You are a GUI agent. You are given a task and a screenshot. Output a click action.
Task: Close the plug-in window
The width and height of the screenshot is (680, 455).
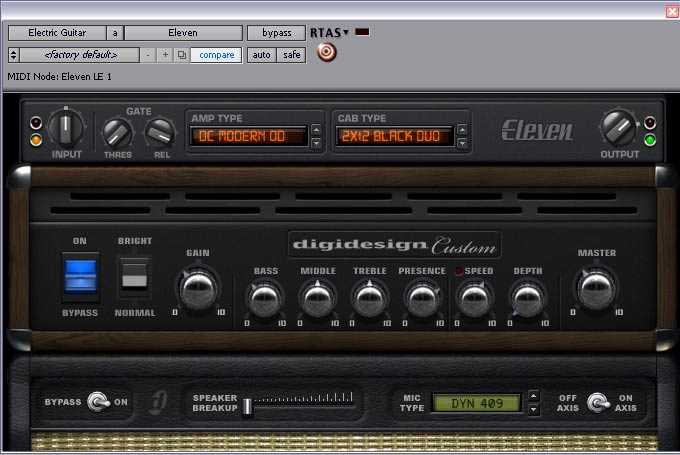[673, 11]
